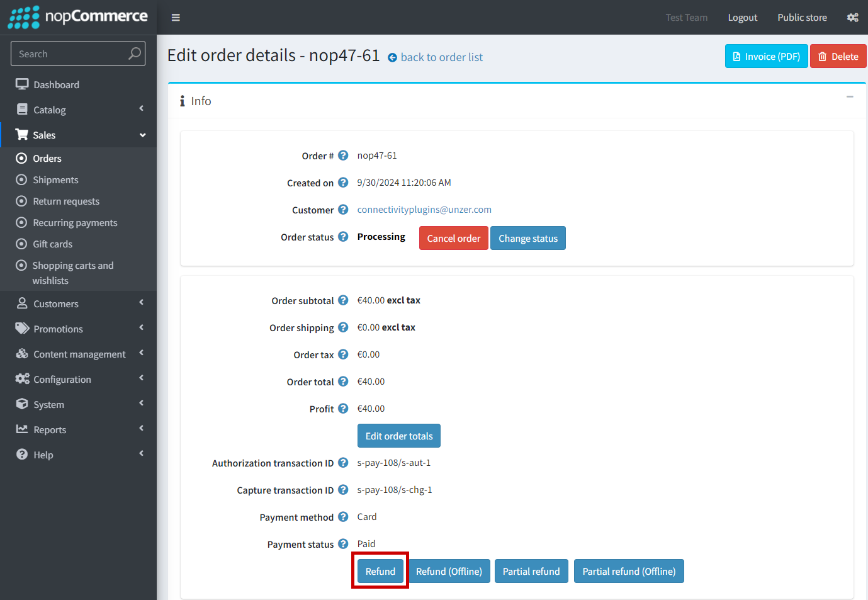Toggle the sidebar hamburger menu

click(x=176, y=18)
